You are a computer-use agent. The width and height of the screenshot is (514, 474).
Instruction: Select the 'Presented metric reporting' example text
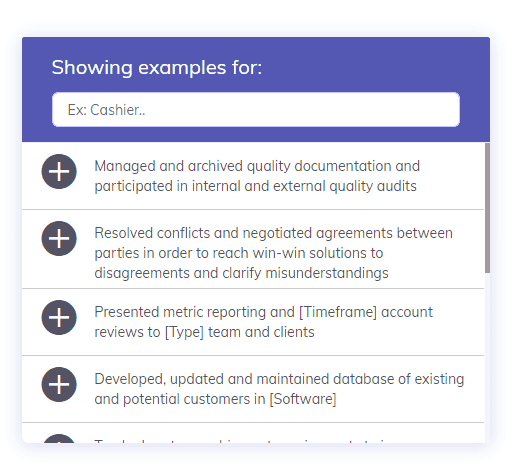(263, 322)
